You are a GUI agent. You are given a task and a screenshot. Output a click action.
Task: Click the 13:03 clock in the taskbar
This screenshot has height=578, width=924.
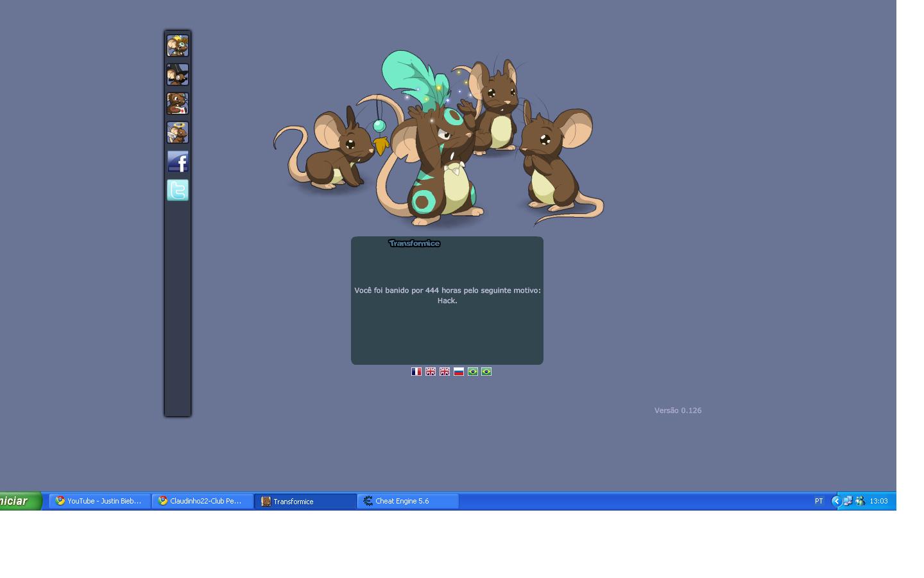879,501
